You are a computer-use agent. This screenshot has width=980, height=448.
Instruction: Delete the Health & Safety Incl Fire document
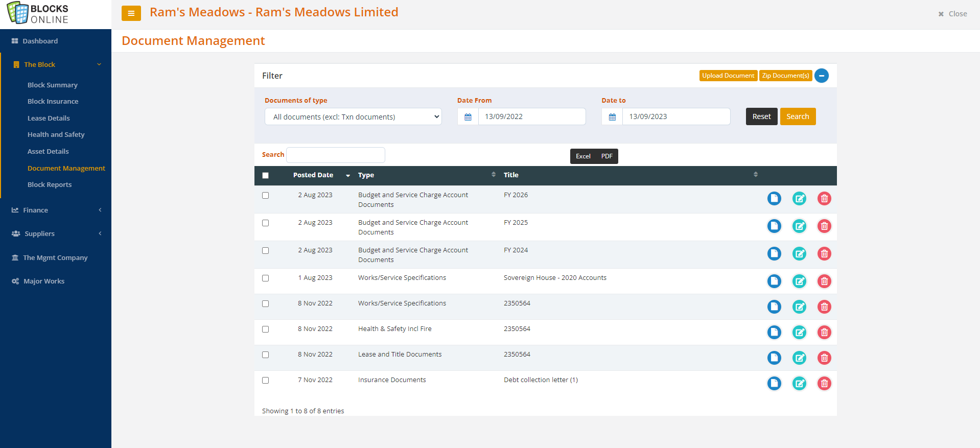pos(824,332)
